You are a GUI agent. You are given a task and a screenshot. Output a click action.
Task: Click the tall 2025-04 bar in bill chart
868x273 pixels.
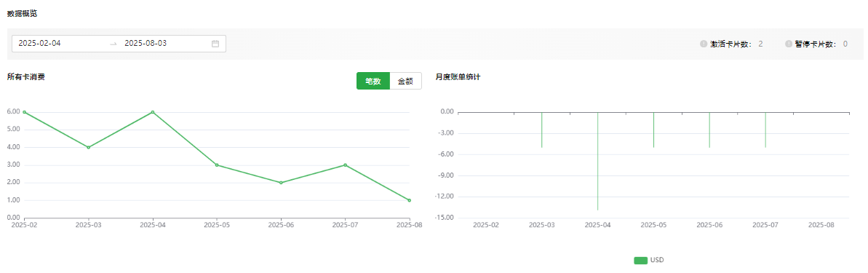coord(598,161)
